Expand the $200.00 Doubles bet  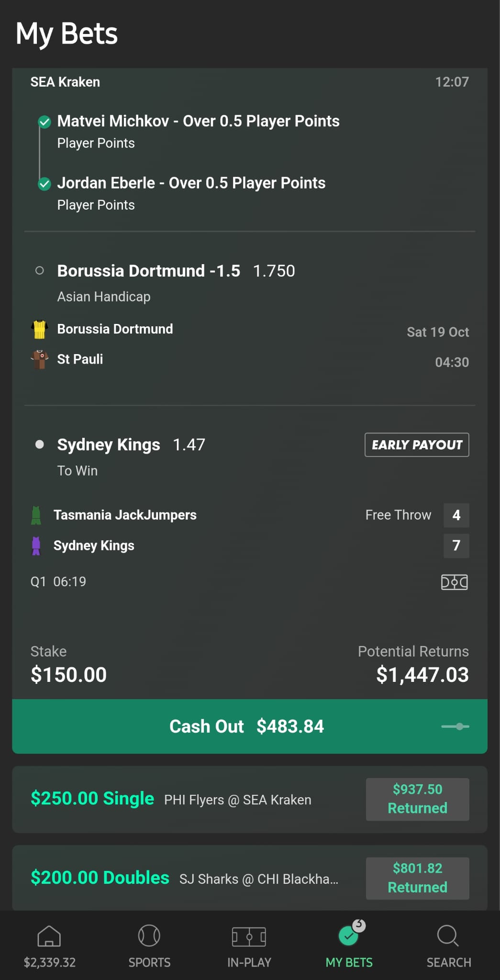pos(249,878)
